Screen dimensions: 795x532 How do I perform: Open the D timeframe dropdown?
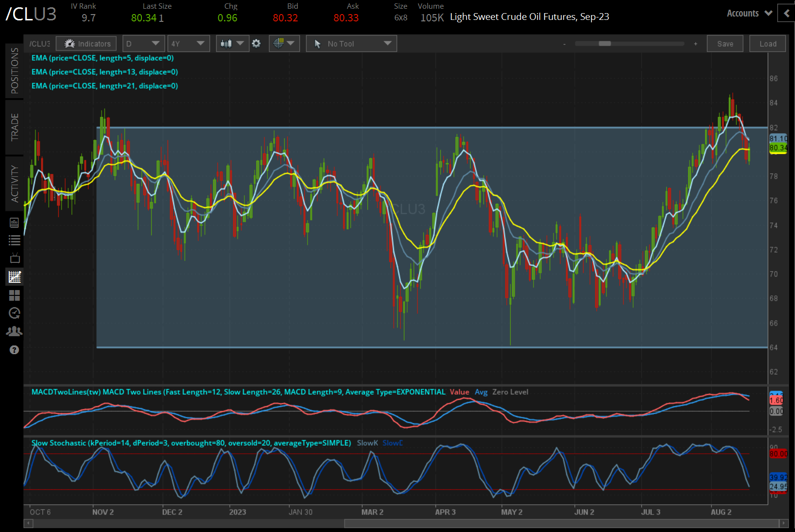(x=143, y=43)
